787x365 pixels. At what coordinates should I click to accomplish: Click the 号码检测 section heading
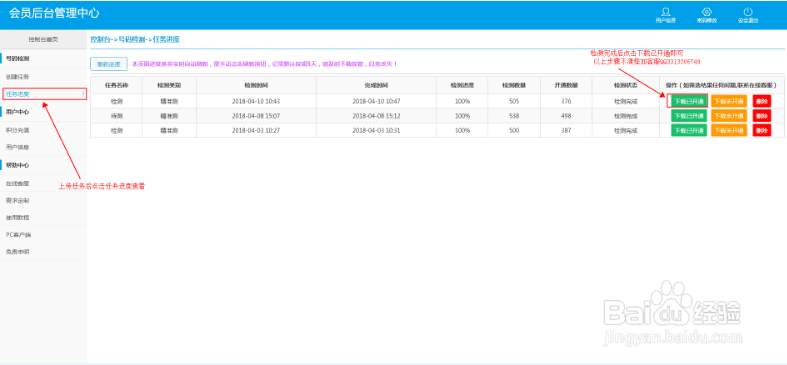[x=18, y=59]
